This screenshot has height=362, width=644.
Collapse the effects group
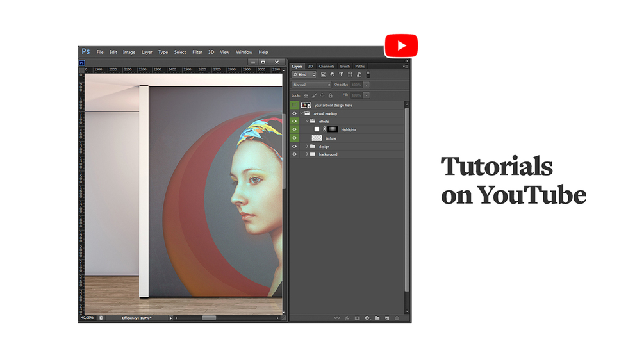307,121
